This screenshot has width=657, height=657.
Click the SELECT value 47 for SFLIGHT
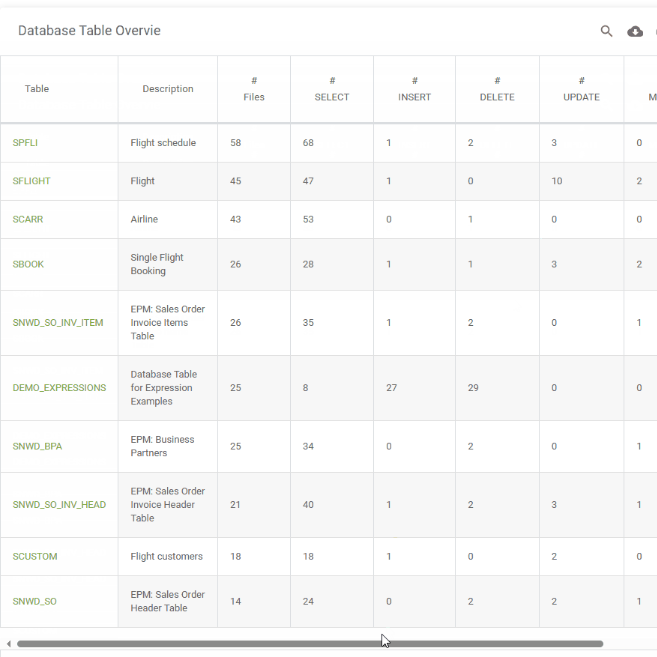(308, 181)
